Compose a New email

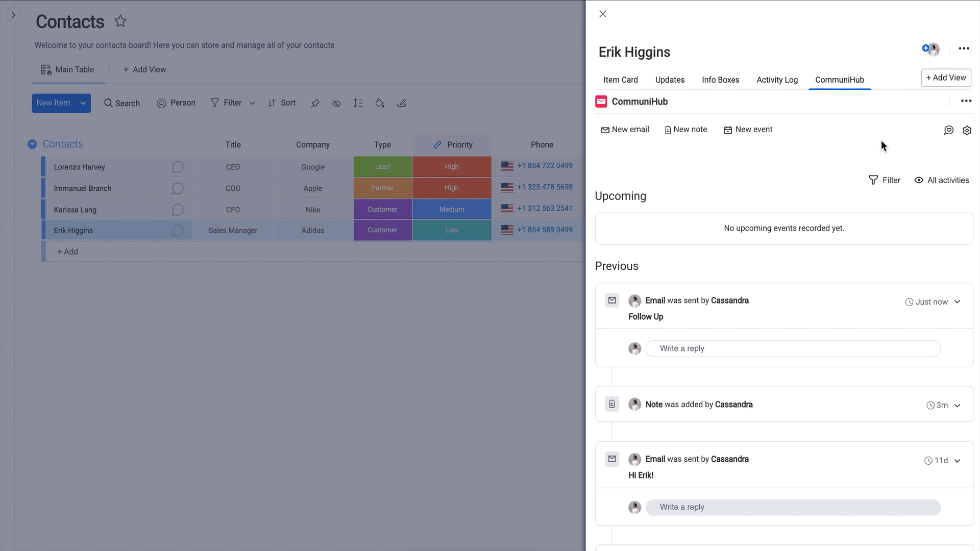[x=625, y=130]
